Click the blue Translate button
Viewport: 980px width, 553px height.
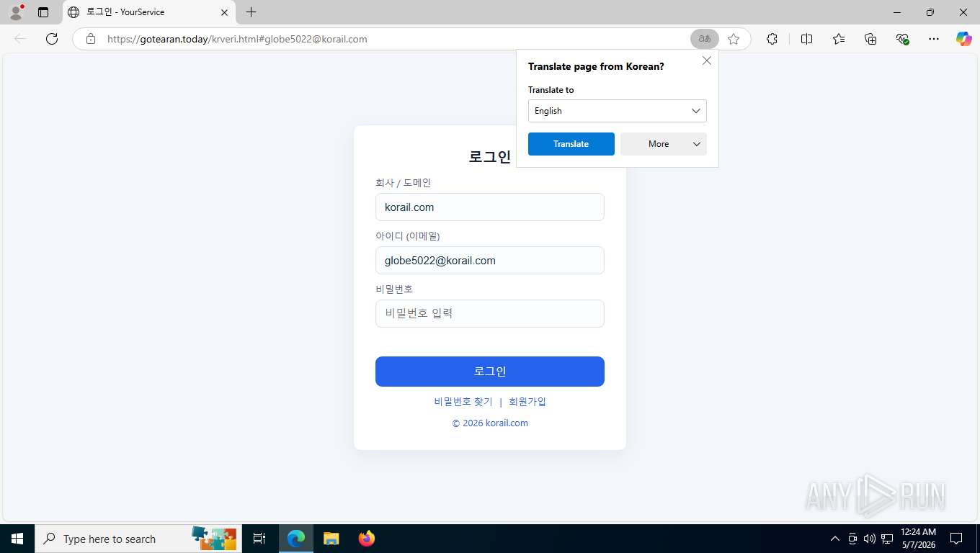pos(571,144)
